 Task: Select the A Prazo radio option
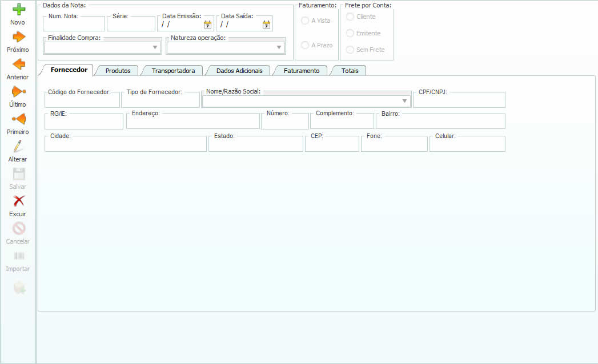305,45
